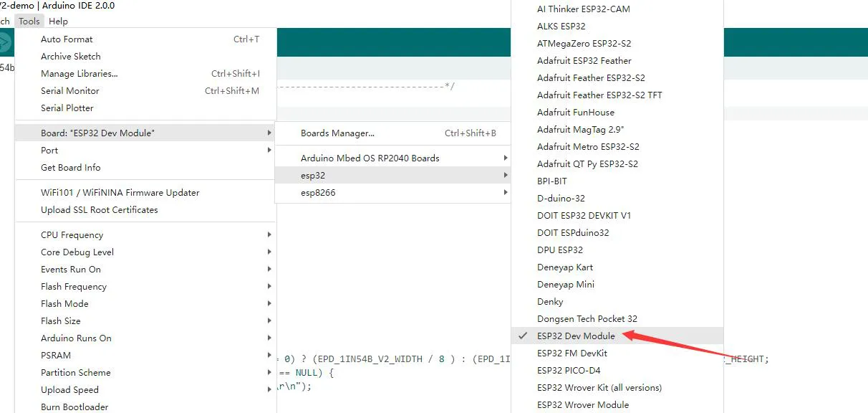
Task: Select Dongsen Tech Pocket 32 board
Action: pos(617,319)
